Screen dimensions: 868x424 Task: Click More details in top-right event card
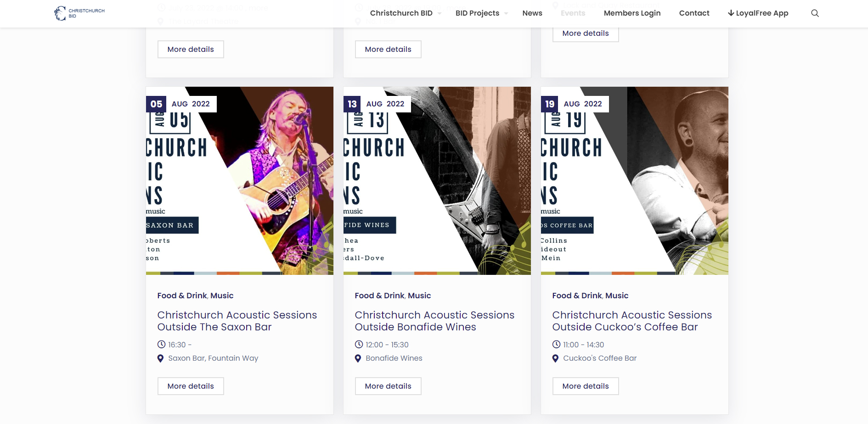[x=586, y=33]
